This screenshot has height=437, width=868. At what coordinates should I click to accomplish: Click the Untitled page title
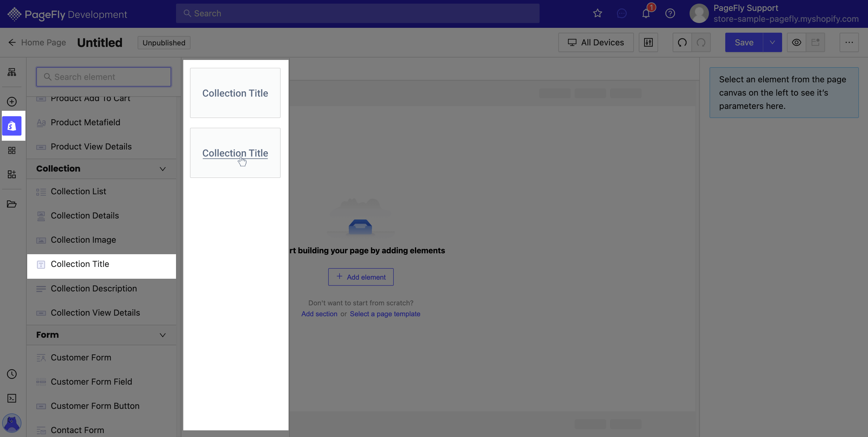click(100, 42)
